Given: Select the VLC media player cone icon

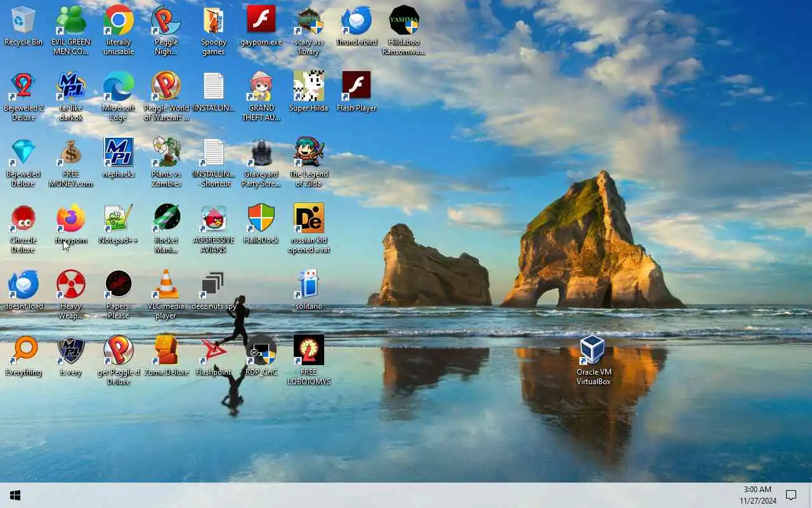Looking at the screenshot, I should coord(166,284).
